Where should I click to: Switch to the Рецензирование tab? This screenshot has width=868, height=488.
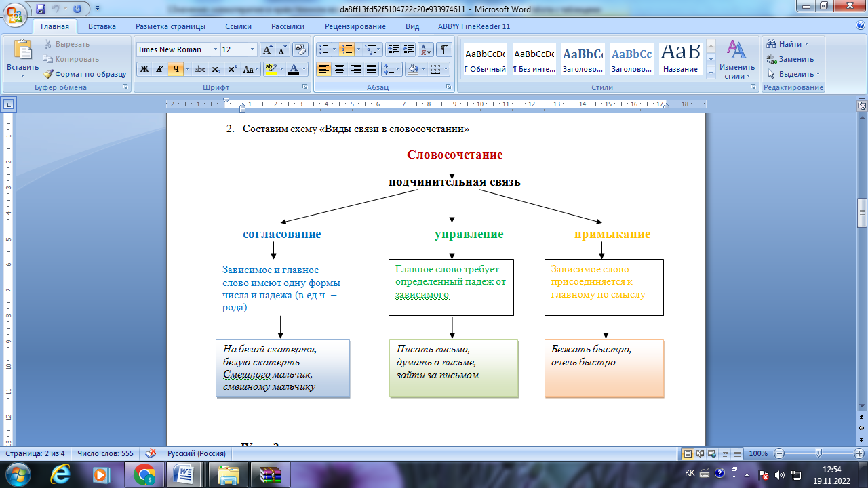coord(355,26)
